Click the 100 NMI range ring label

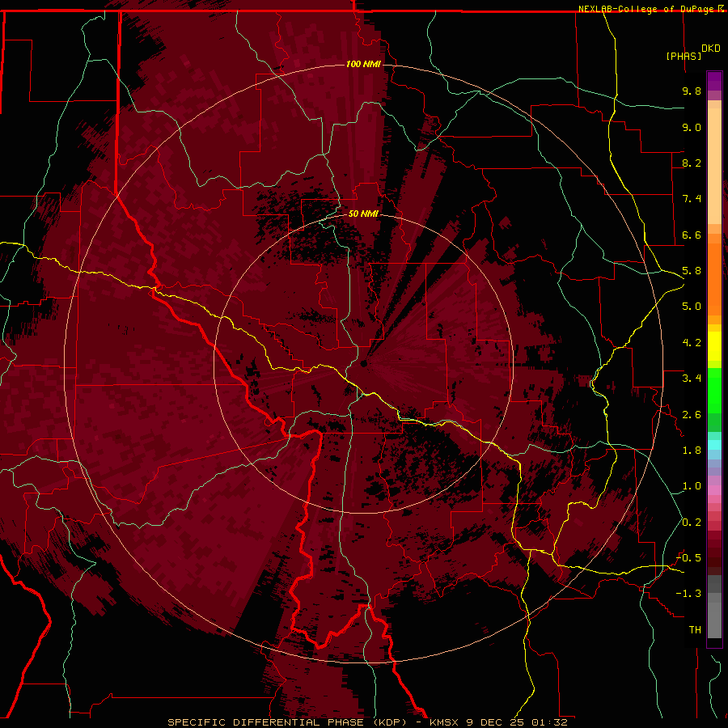pyautogui.click(x=363, y=64)
